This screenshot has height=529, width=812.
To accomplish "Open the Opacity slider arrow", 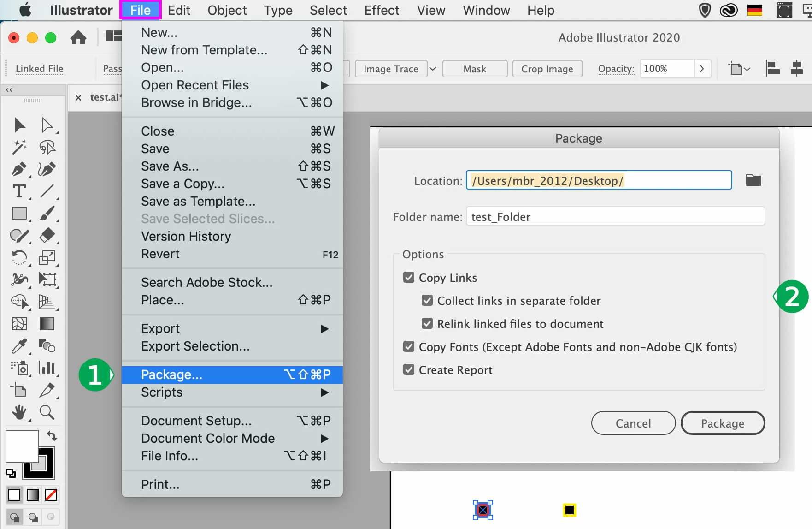I will (702, 69).
